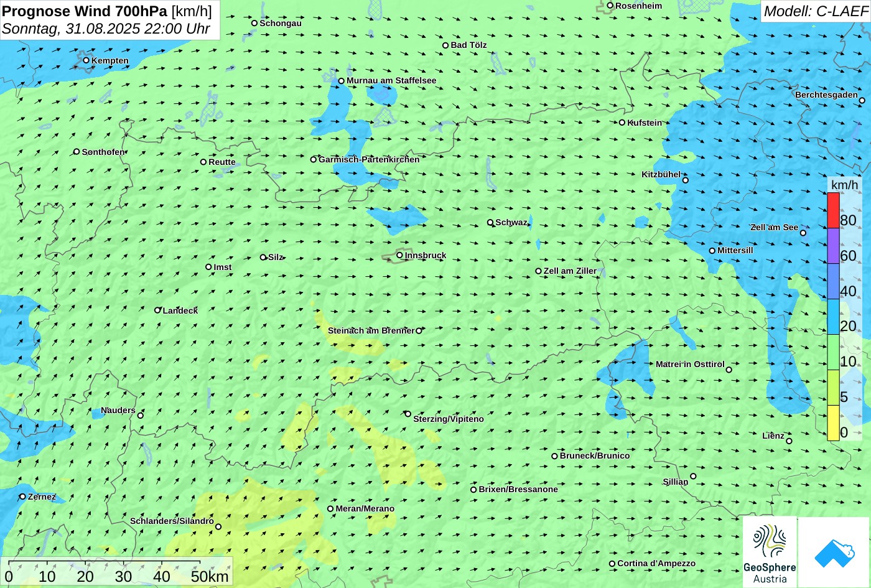Select the yellow 0 km/h legend color
This screenshot has height=588, width=871.
click(x=833, y=423)
